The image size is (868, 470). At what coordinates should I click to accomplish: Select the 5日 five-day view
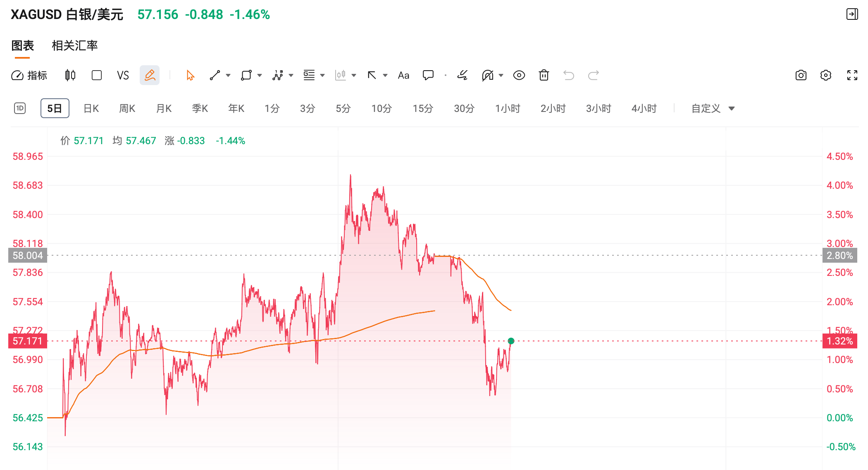click(55, 108)
